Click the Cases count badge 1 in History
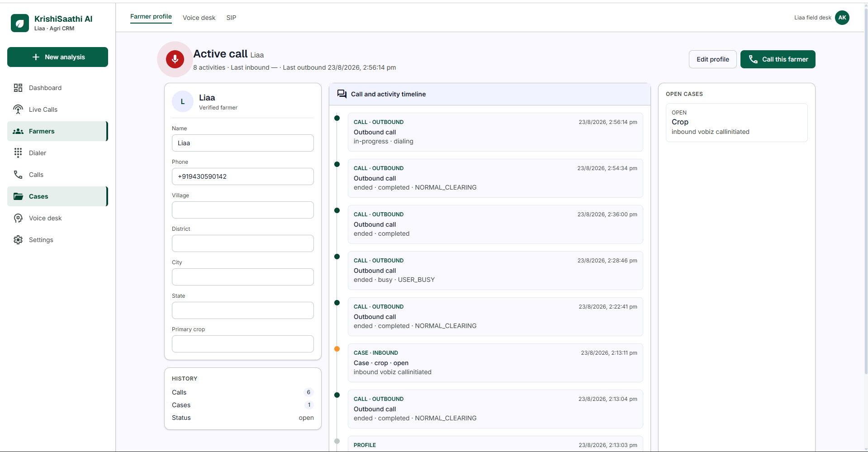Screen dimensions: 868x452 pyautogui.click(x=309, y=405)
